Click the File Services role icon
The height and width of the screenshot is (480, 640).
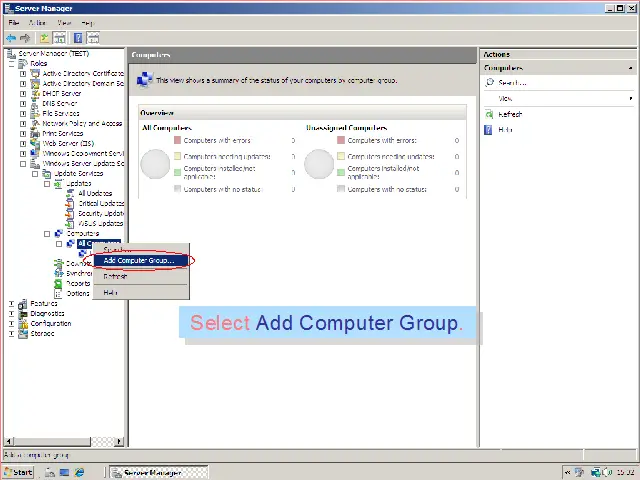tap(36, 113)
